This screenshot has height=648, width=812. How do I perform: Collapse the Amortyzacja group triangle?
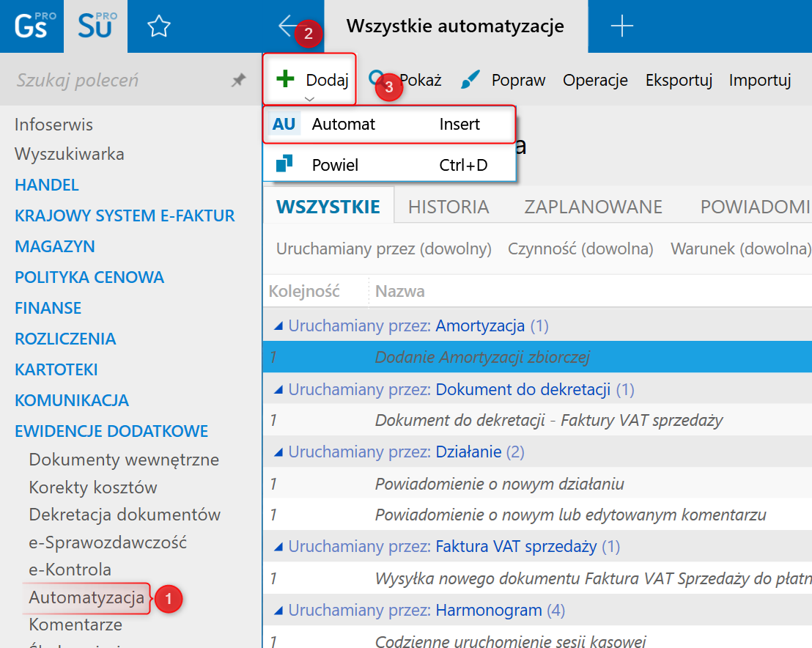coord(278,325)
